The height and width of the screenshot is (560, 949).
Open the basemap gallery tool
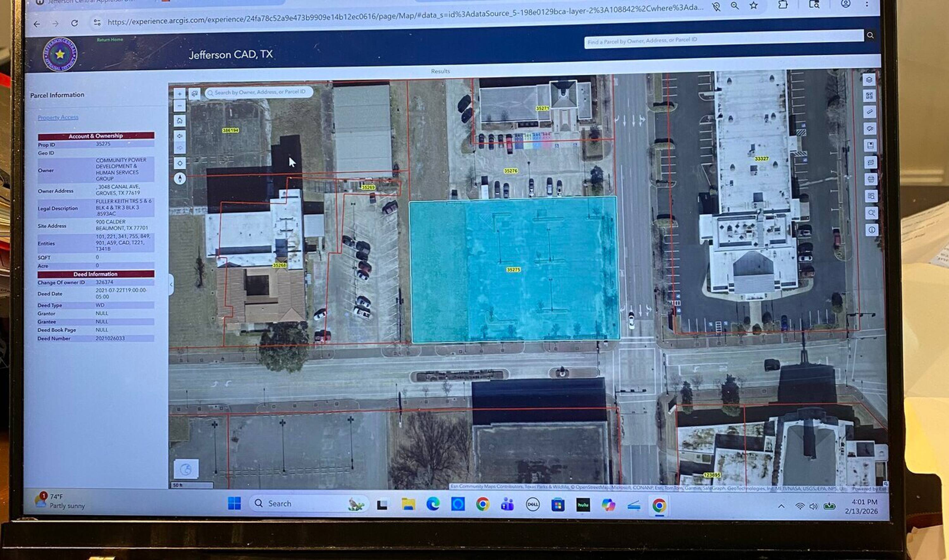tap(870, 96)
